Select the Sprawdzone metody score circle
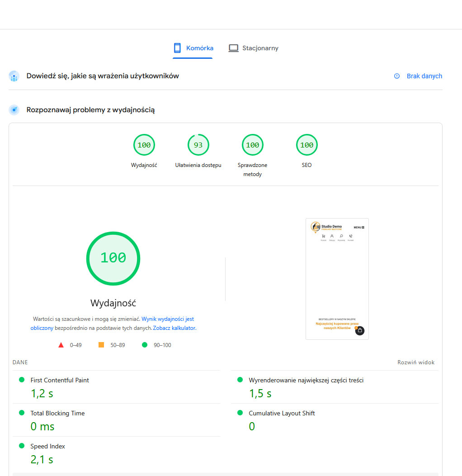Viewport: 462px width, 476px height. pos(252,145)
